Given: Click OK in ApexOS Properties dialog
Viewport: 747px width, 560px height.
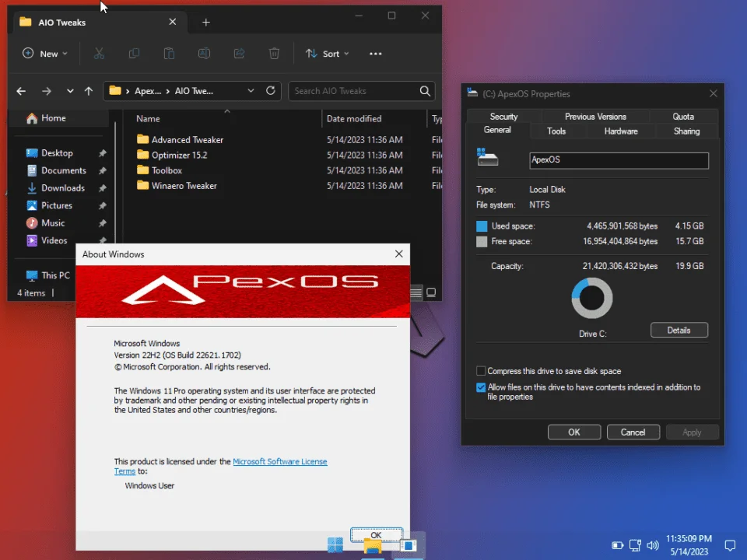Looking at the screenshot, I should click(574, 432).
